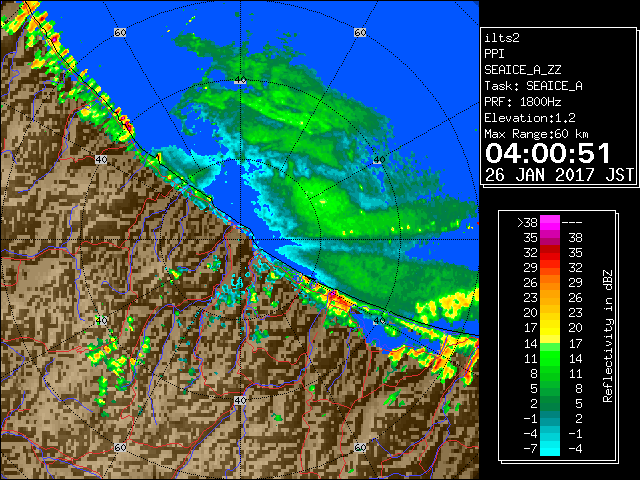
Task: Select the '-7' legend label
Action: point(530,448)
